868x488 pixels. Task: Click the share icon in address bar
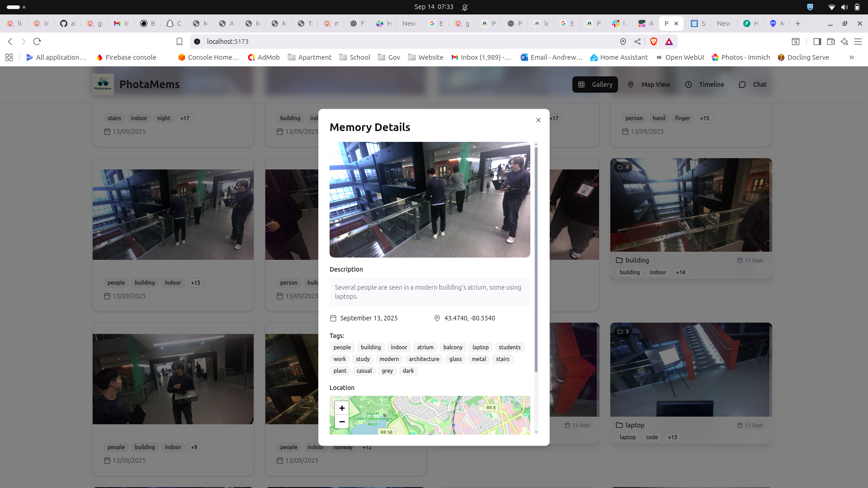point(637,42)
